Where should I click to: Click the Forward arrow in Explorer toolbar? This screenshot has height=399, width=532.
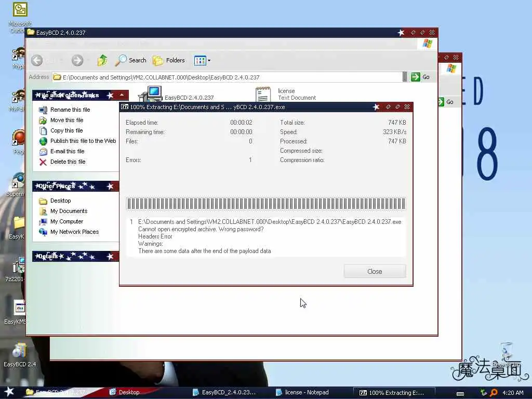tap(77, 60)
